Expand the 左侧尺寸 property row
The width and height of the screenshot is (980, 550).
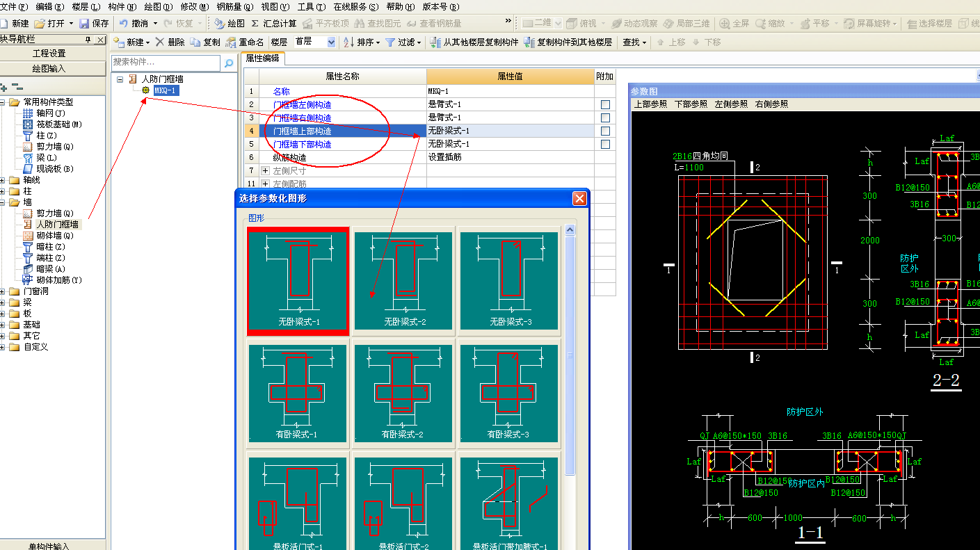[x=265, y=170]
